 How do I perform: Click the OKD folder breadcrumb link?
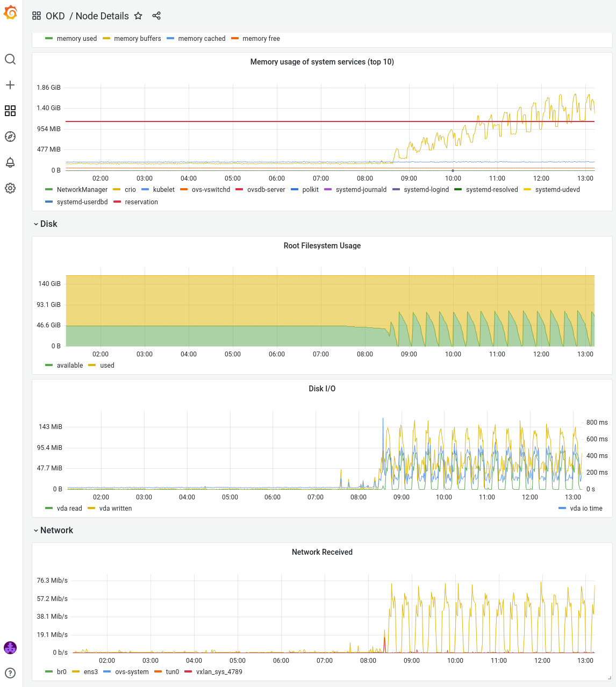pyautogui.click(x=55, y=16)
